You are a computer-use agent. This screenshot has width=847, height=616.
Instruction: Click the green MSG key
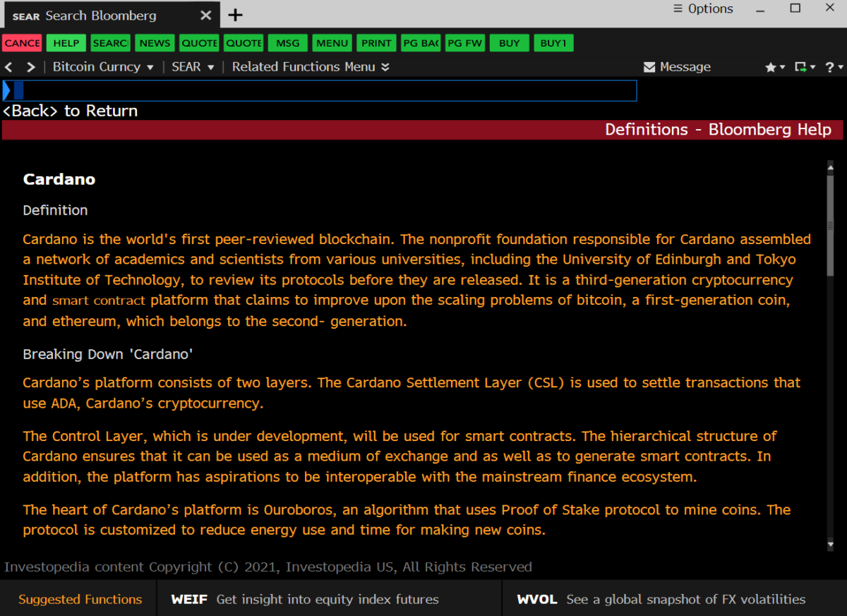point(288,43)
